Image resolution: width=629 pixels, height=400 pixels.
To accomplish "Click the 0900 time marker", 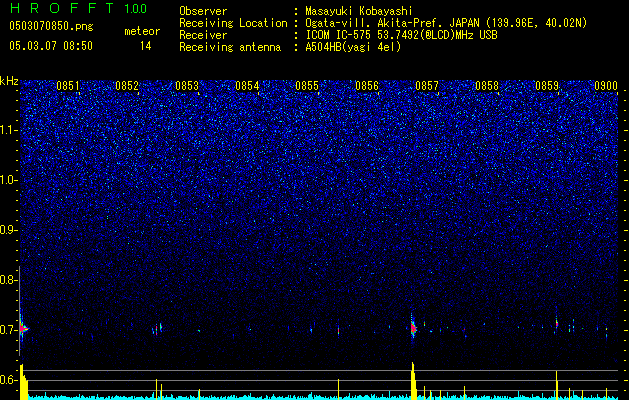I will [x=606, y=86].
